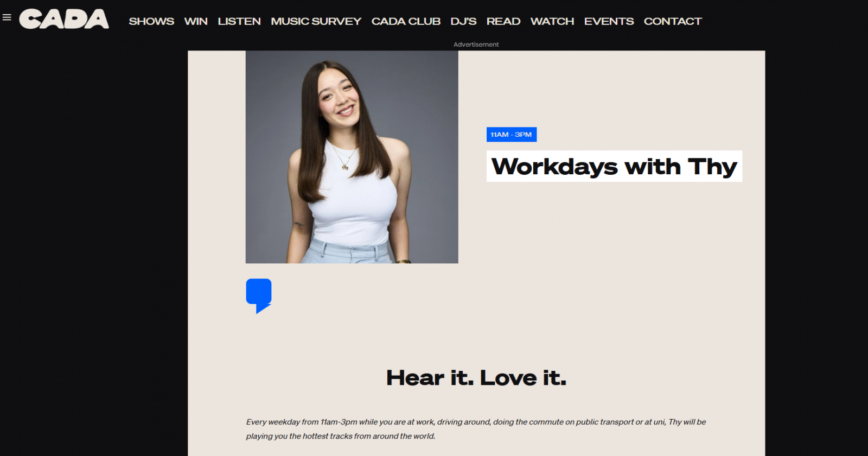Viewport: 868px width, 456px height.
Task: Select LISTEN in the navigation bar
Action: pos(239,21)
